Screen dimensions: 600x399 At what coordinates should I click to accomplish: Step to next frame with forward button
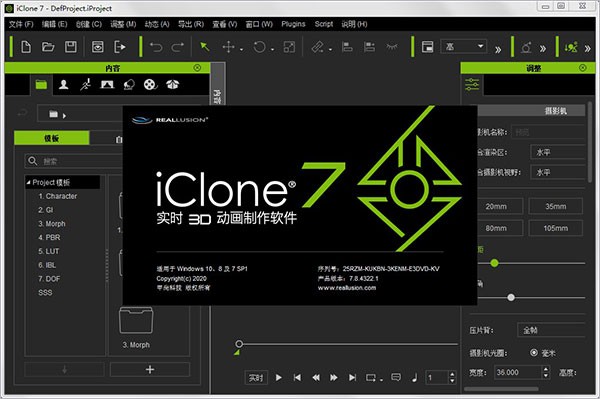(334, 378)
